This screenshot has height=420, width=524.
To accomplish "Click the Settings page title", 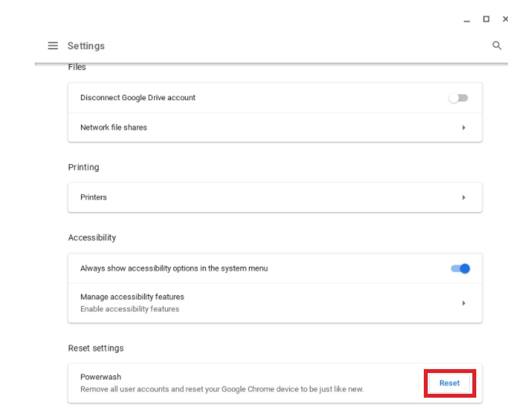I will click(x=86, y=46).
